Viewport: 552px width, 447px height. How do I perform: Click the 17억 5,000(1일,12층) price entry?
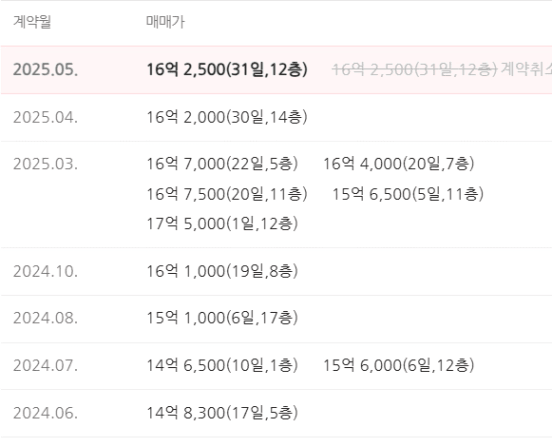[222, 224]
